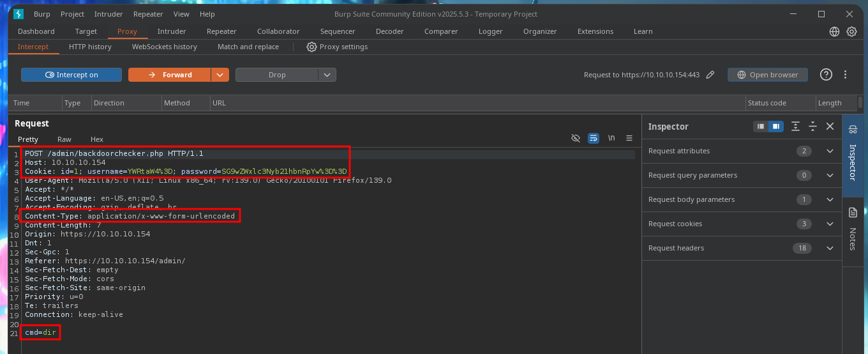The image size is (868, 354).
Task: Click the Open browser button
Action: click(767, 75)
